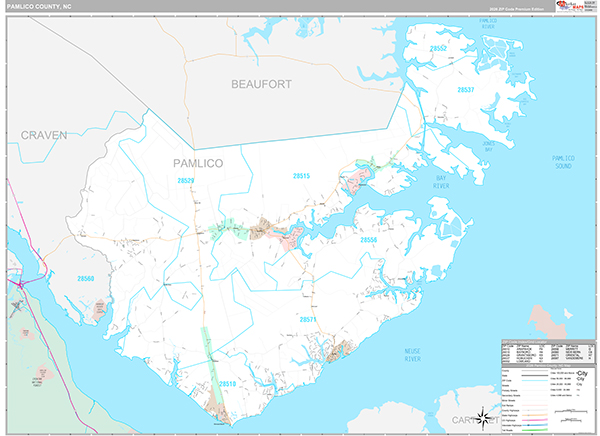The height and width of the screenshot is (436, 600).
Task: Click the 28510 ZIP code label
Action: coord(227,384)
